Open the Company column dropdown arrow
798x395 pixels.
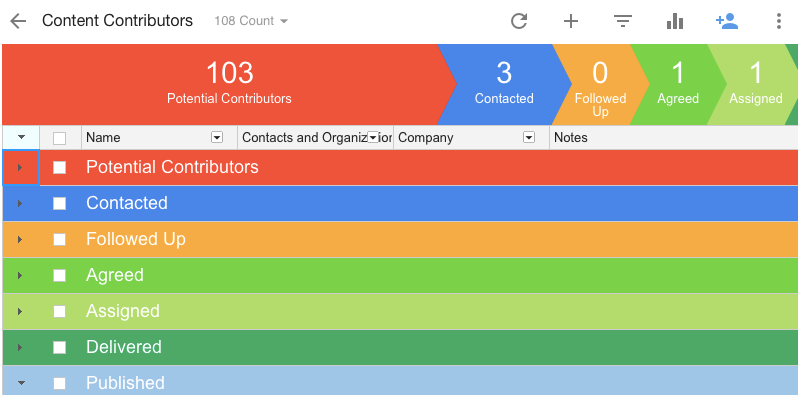pyautogui.click(x=529, y=137)
